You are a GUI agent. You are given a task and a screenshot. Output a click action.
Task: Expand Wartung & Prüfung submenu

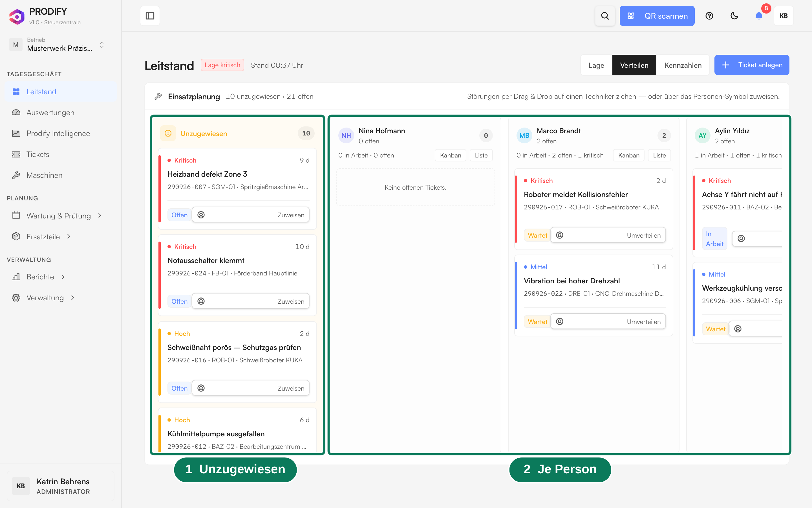point(100,215)
